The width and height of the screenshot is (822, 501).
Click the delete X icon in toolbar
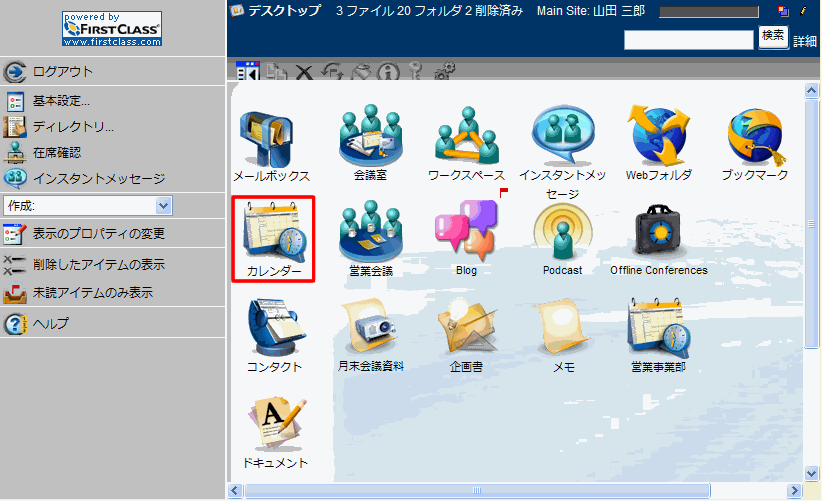coord(303,72)
